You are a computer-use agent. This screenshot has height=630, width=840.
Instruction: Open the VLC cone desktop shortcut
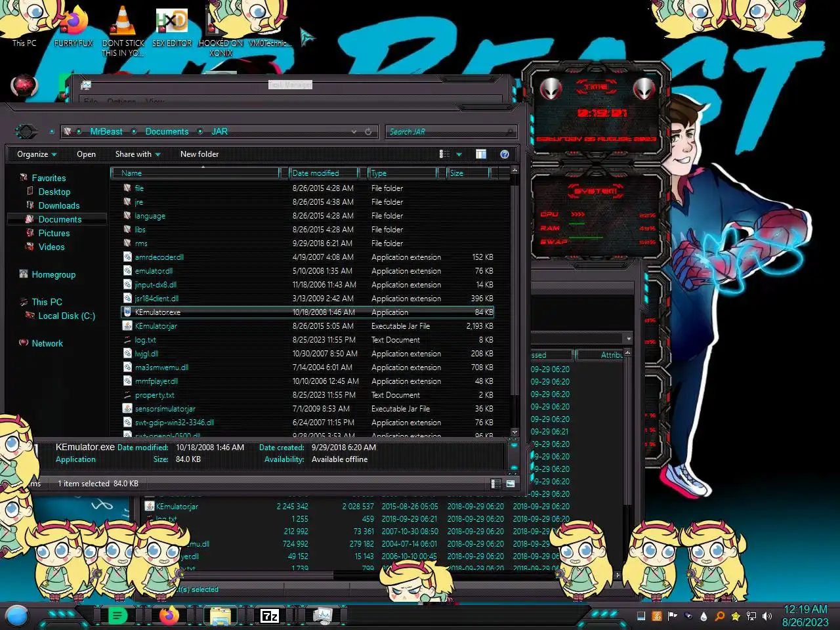coord(123,30)
